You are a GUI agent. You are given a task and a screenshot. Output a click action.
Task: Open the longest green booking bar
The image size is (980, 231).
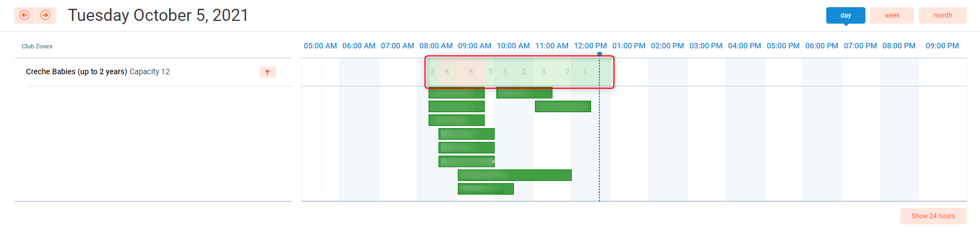(x=515, y=175)
